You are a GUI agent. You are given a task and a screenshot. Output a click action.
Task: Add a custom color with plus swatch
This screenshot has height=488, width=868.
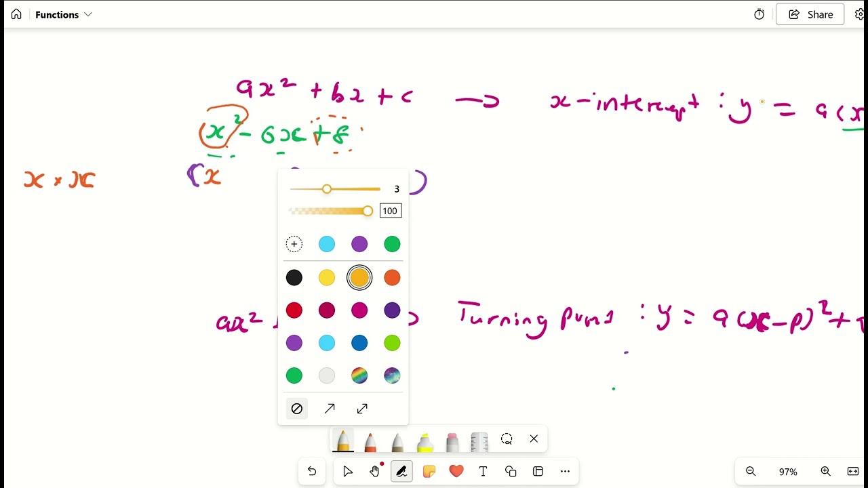pyautogui.click(x=294, y=244)
